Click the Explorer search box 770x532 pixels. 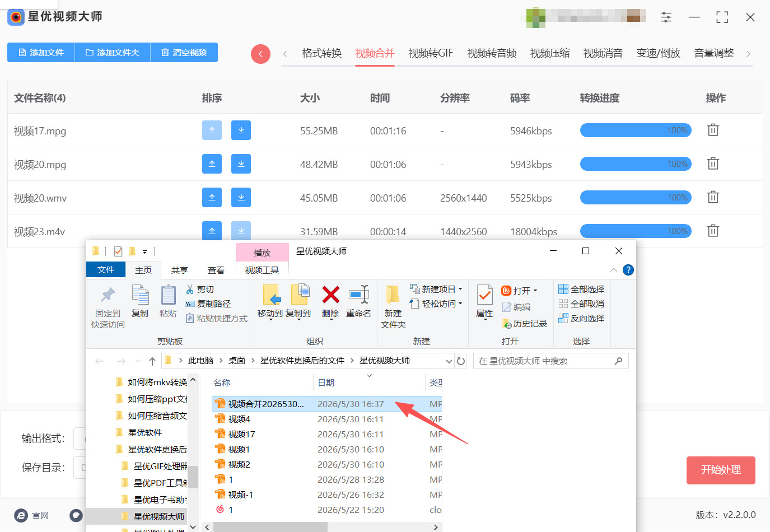550,361
